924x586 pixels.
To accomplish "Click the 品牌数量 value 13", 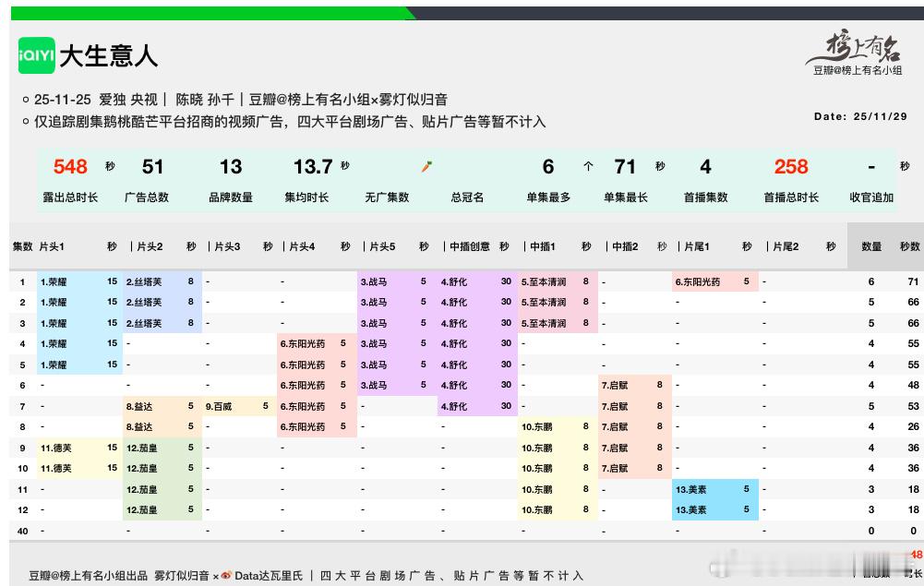I will click(231, 167).
